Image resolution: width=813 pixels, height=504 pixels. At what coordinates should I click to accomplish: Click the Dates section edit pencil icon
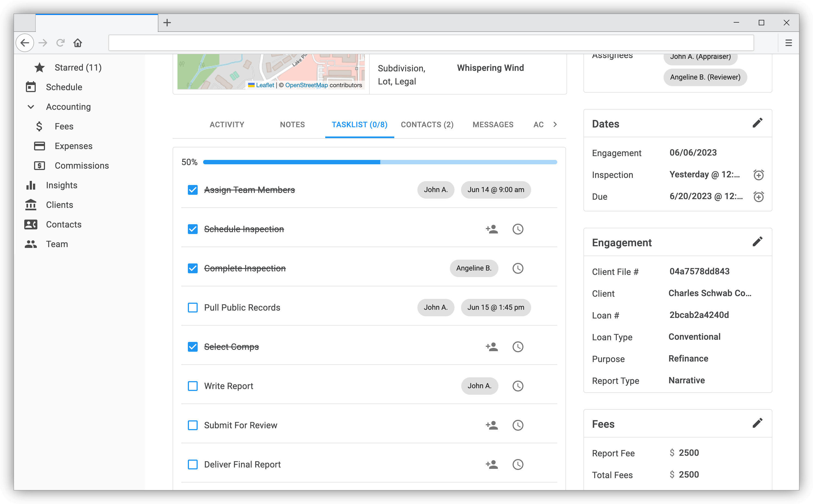[x=757, y=123]
